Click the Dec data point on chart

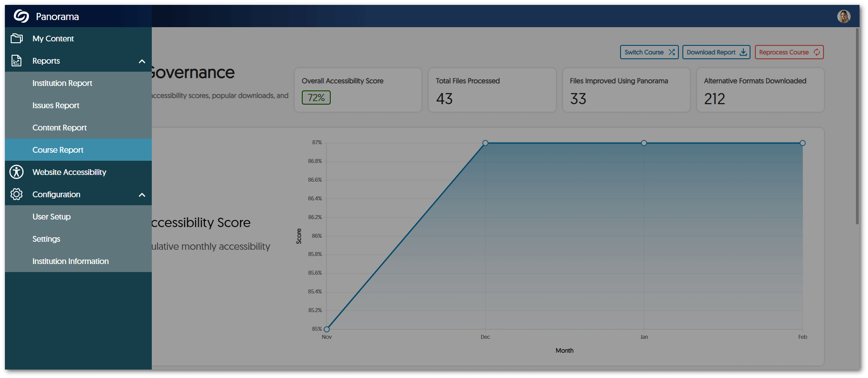pos(485,143)
